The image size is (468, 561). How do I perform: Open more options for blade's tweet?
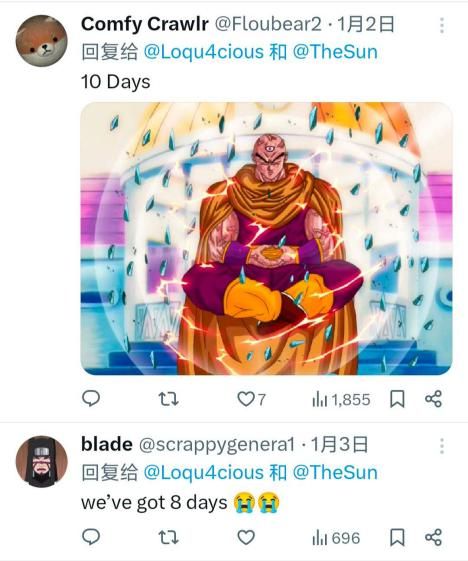tap(442, 446)
